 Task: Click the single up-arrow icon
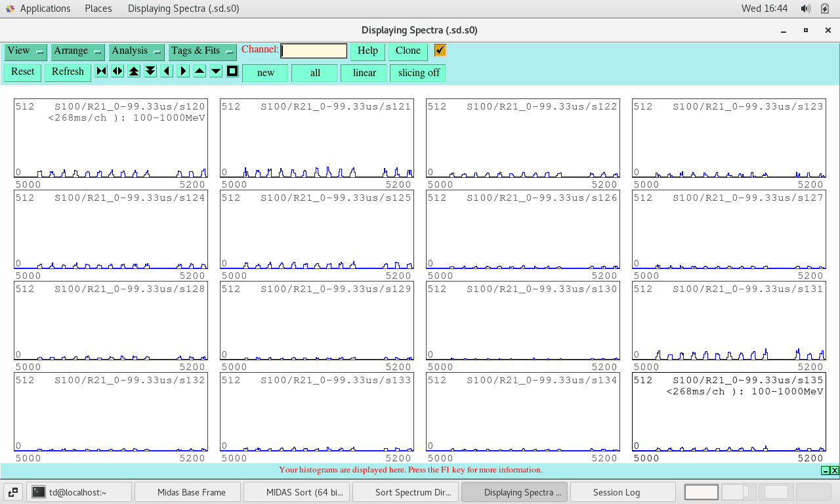(x=199, y=72)
